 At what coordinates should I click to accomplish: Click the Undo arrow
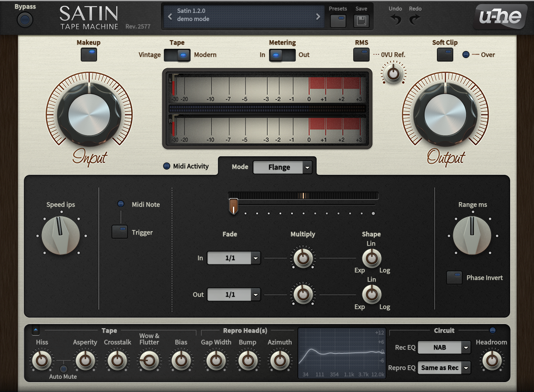(396, 20)
